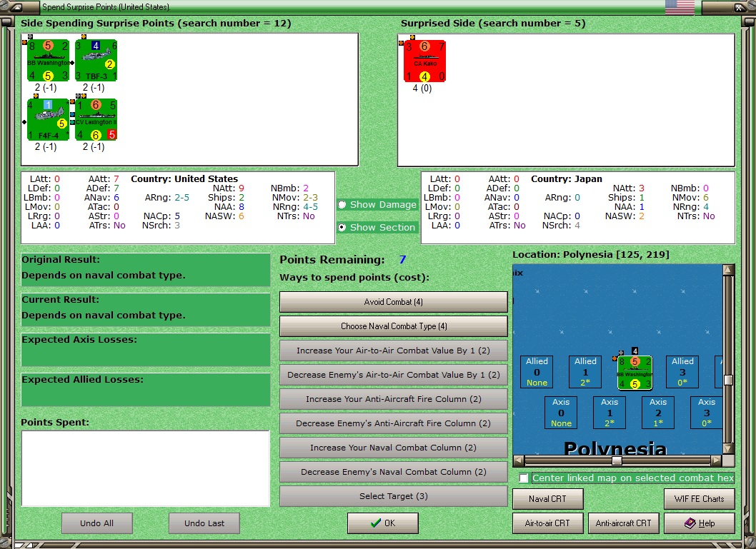The image size is (756, 549).
Task: Click inside the Points Spent list box
Action: pos(146,468)
